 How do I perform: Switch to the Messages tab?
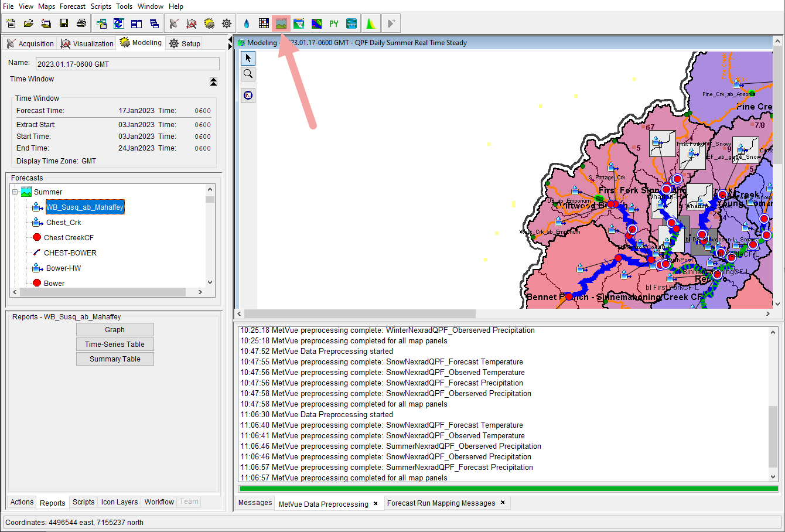point(255,503)
